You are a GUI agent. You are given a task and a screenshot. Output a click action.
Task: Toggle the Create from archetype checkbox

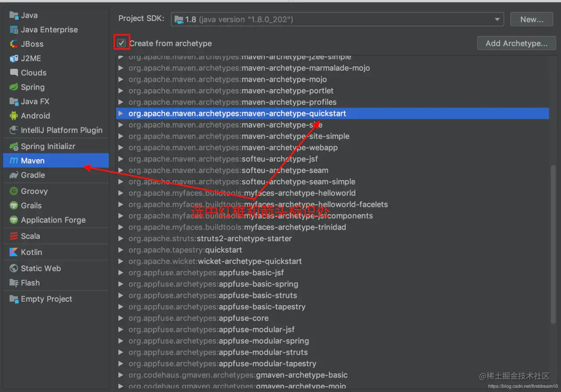(x=121, y=43)
